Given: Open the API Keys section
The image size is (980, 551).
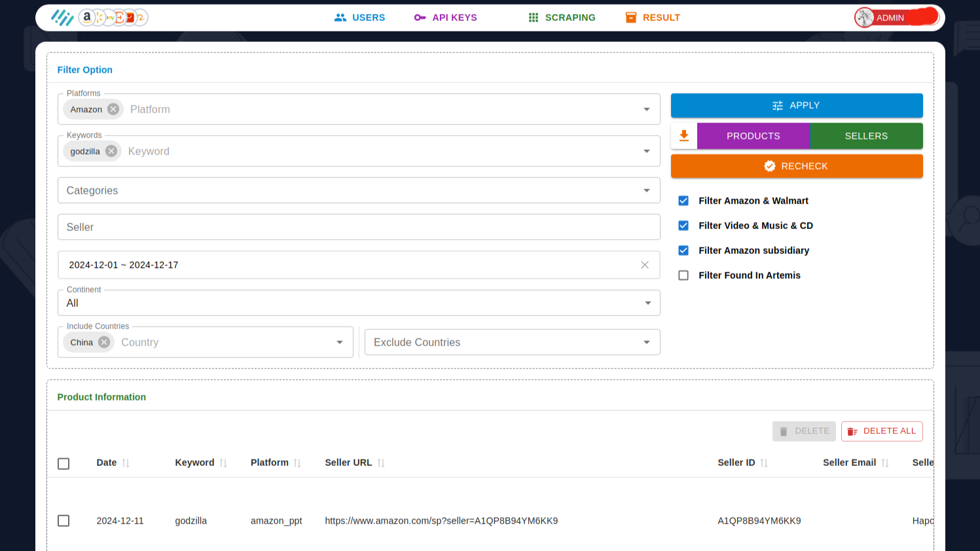Looking at the screenshot, I should [x=446, y=18].
